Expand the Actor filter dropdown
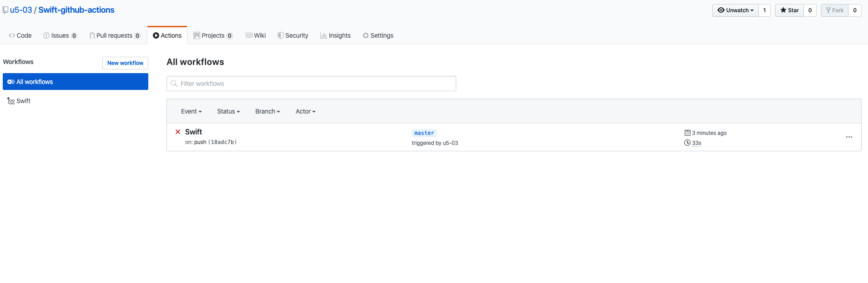Image resolution: width=868 pixels, height=283 pixels. click(x=305, y=111)
